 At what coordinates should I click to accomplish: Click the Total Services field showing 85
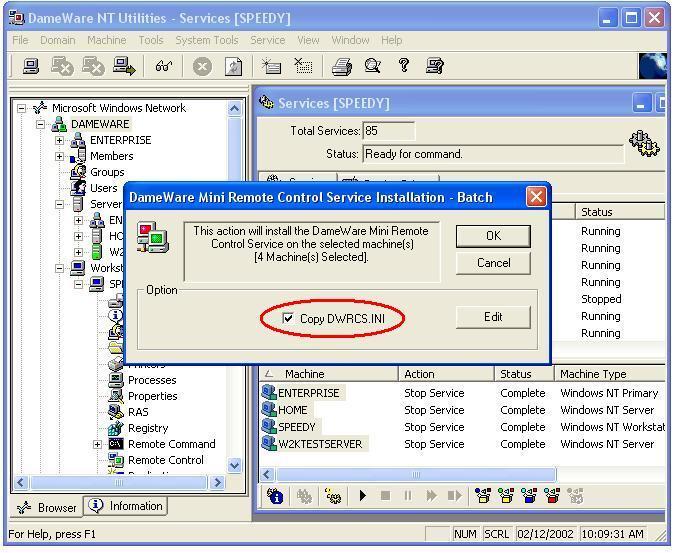389,131
